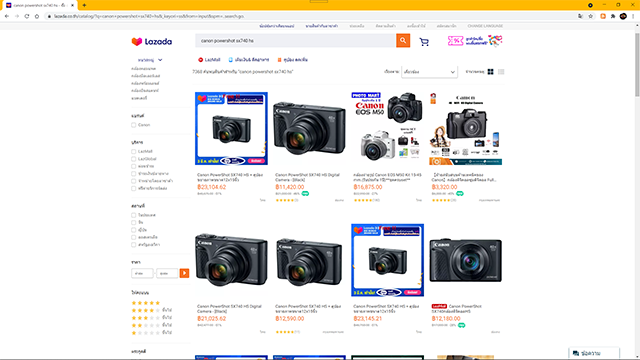Check the Canon brand checkbox
Screen dimensions: 640x360
click(x=133, y=125)
